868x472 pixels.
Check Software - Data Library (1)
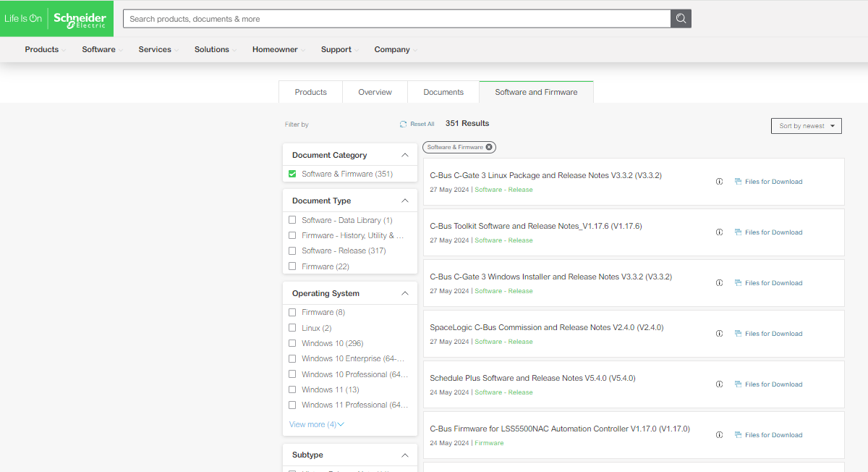click(292, 220)
